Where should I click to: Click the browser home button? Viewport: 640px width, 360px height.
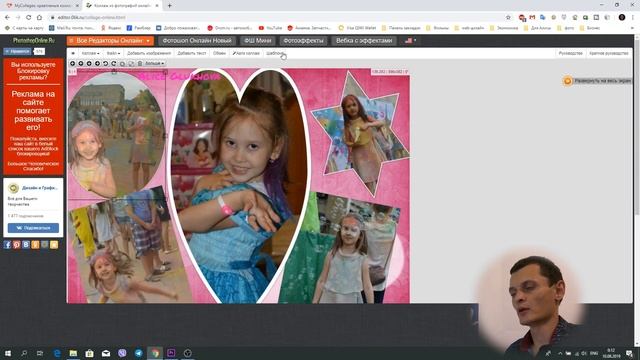(x=39, y=18)
